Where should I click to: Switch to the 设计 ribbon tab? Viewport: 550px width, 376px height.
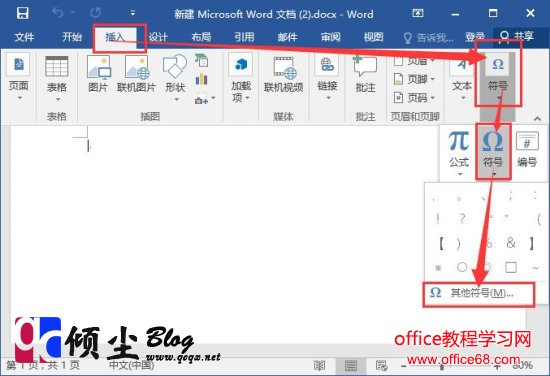point(158,37)
